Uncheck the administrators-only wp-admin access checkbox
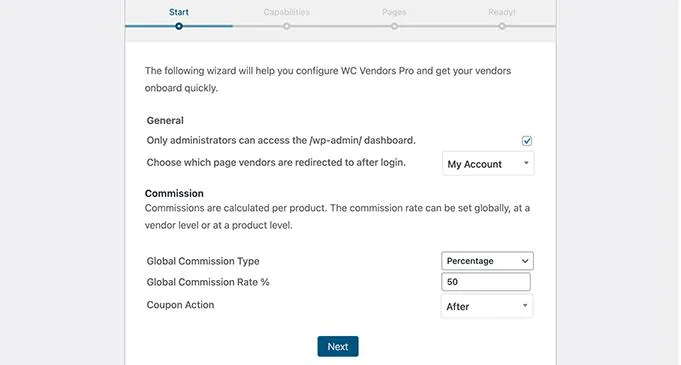 527,141
